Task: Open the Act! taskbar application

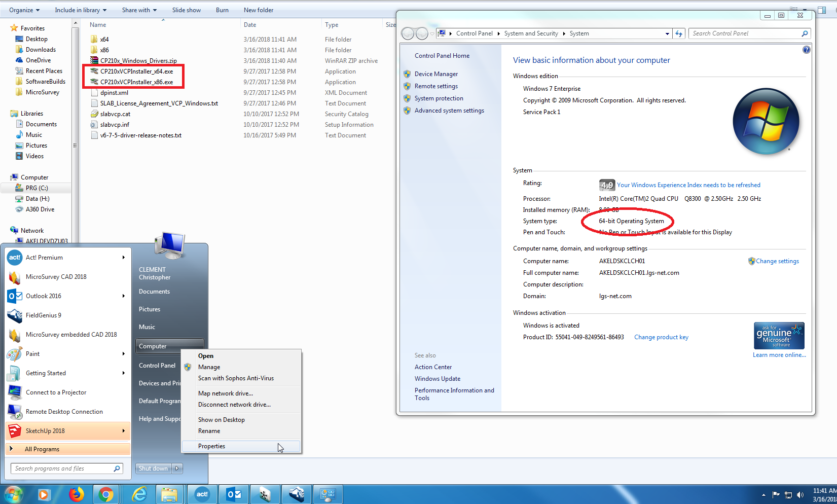Action: coord(202,494)
